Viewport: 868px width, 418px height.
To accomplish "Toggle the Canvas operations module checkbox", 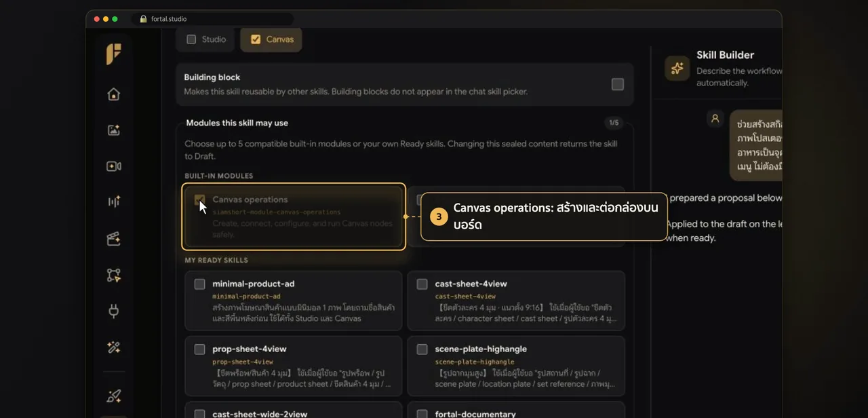I will pyautogui.click(x=199, y=199).
